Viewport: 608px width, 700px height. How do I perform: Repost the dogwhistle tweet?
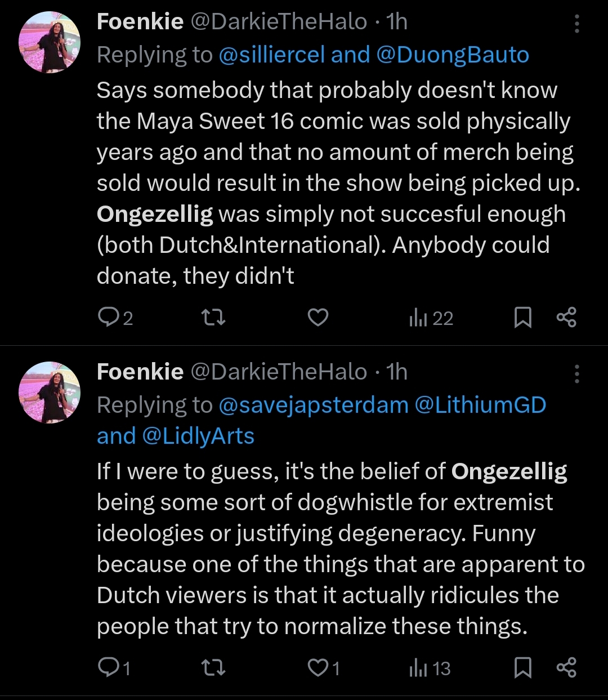pyautogui.click(x=213, y=668)
